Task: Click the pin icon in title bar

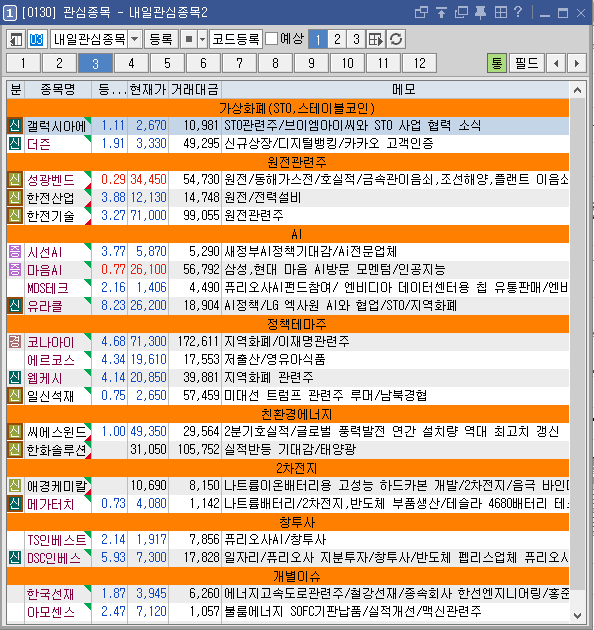Action: 481,12
